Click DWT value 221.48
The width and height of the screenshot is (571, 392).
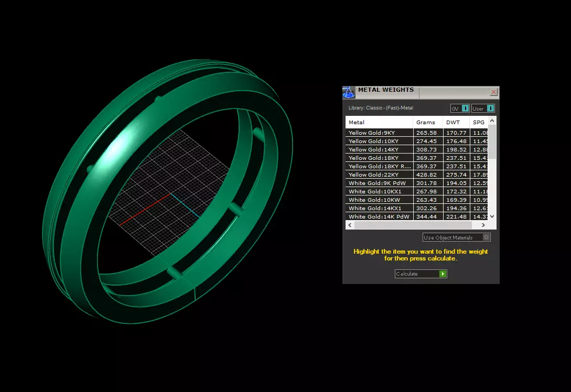[x=456, y=216]
